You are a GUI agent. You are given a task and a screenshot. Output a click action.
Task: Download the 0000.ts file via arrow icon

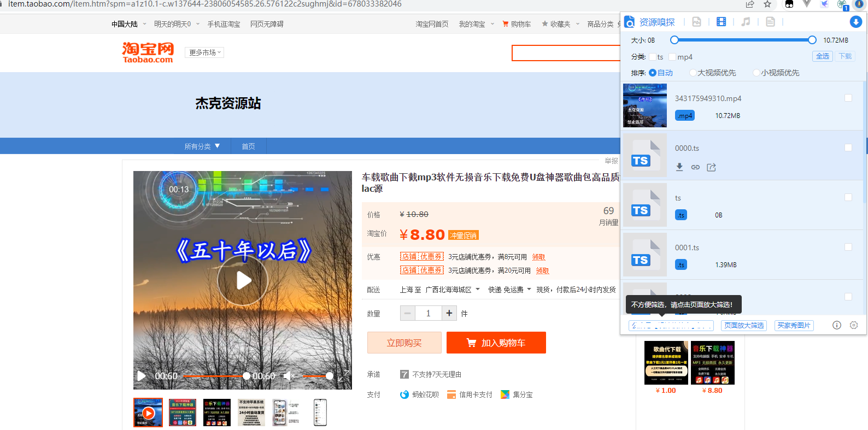[x=679, y=167]
